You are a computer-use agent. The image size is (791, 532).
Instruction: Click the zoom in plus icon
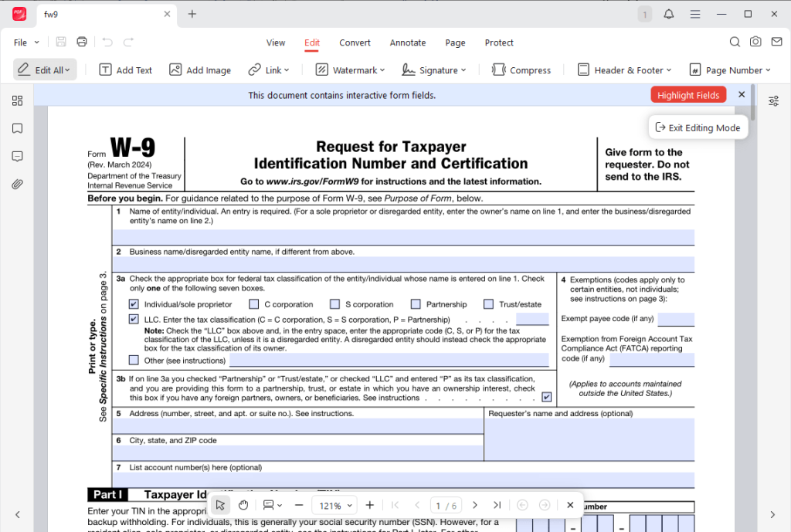[x=370, y=505]
